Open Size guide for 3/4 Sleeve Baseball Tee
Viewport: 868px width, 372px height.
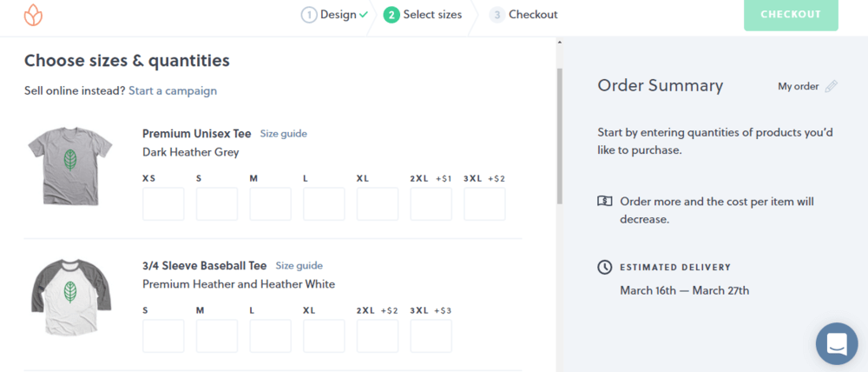click(299, 266)
